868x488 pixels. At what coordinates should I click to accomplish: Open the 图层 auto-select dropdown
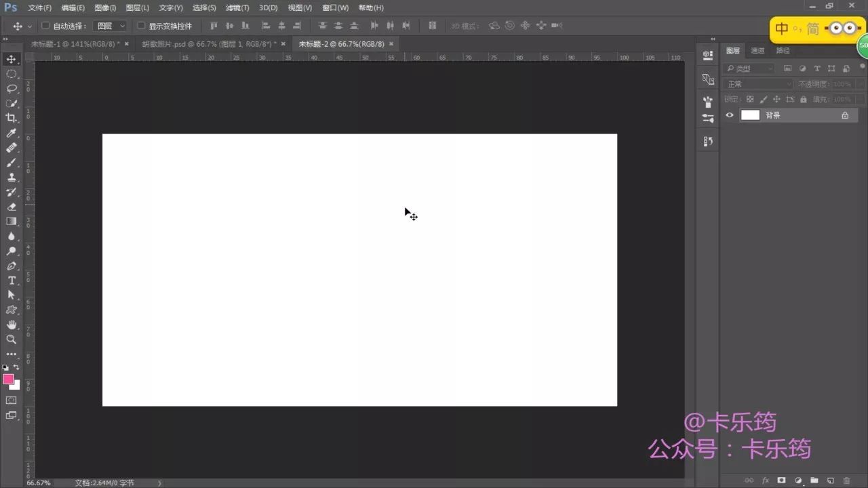110,26
